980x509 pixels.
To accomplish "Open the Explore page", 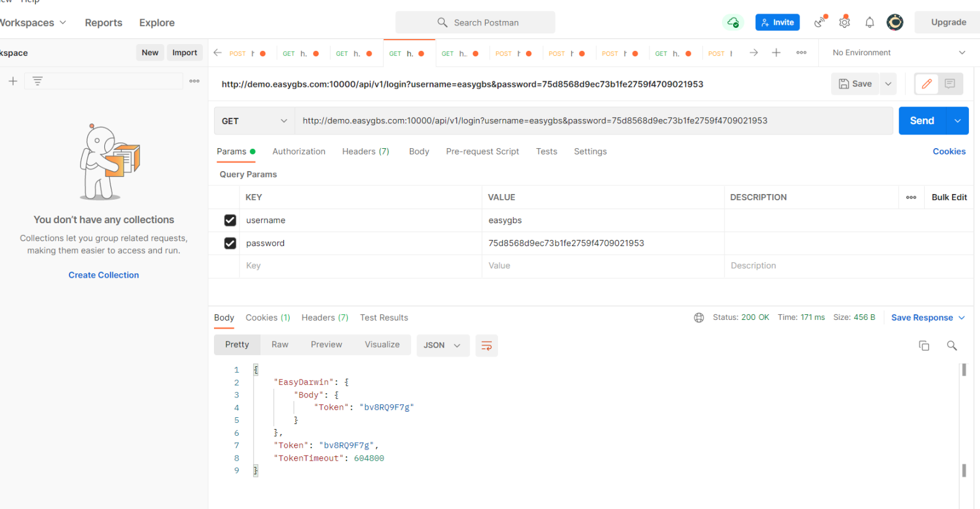I will tap(157, 22).
